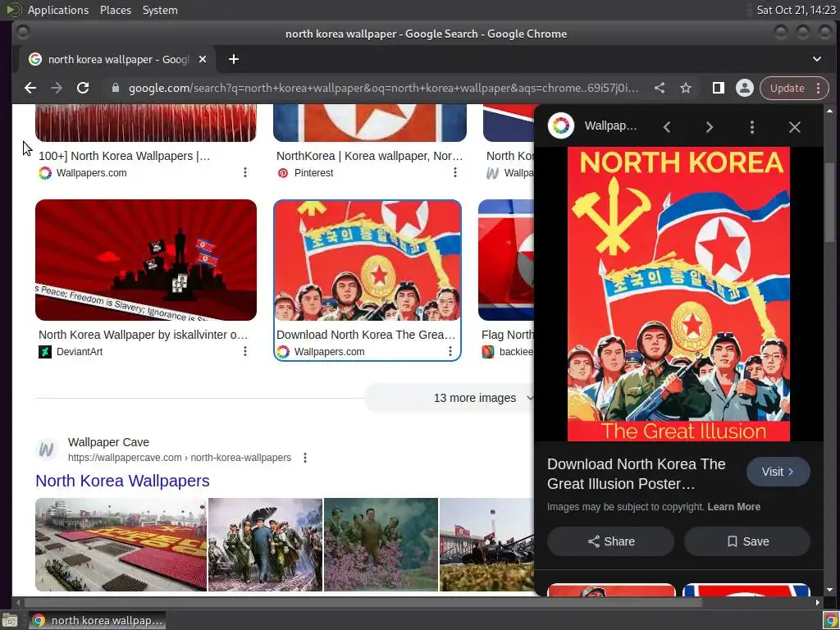This screenshot has width=840, height=630.
Task: Open the iskallvinter DeviantArt wallpaper thumbnail
Action: [x=146, y=260]
